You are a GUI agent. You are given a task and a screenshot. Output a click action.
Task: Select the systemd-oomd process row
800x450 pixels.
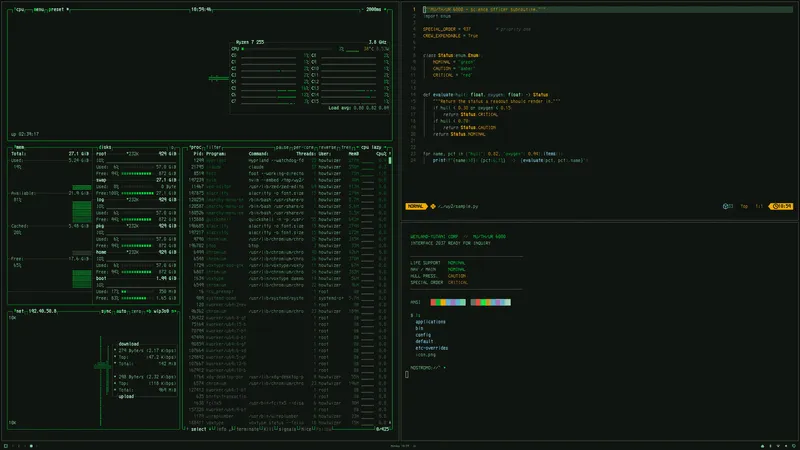coord(289,298)
